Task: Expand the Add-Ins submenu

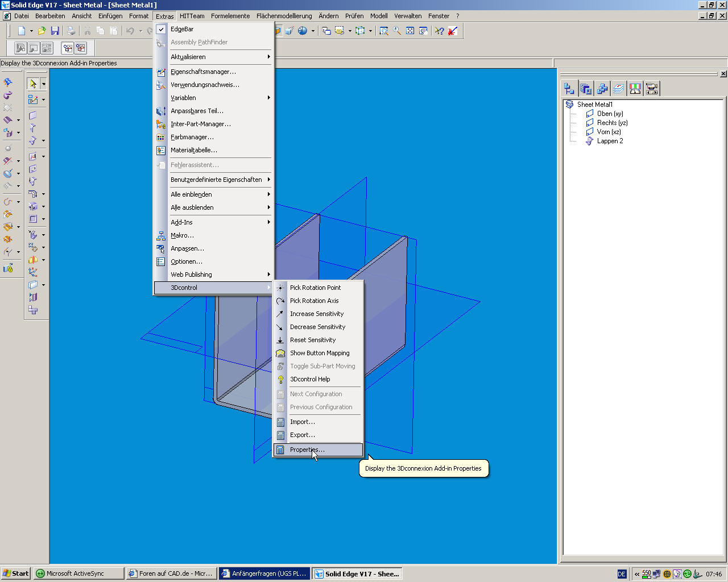Action: pyautogui.click(x=214, y=222)
